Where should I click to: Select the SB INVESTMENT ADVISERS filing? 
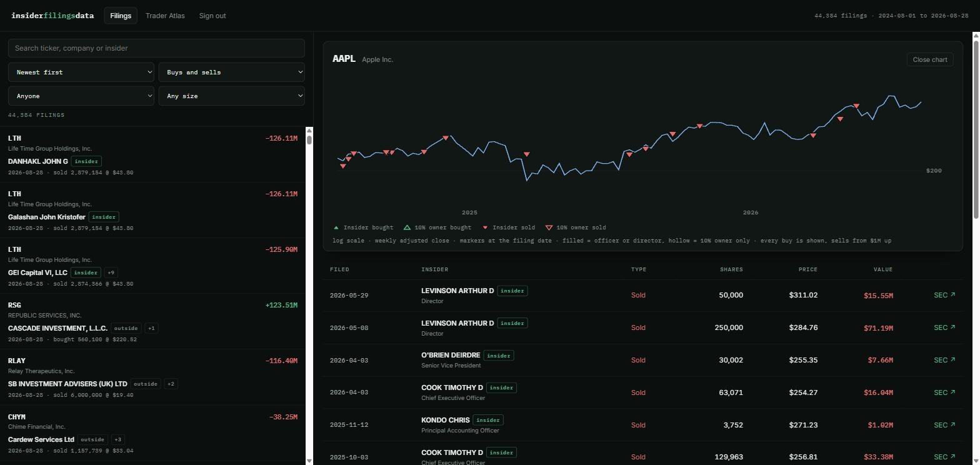click(x=152, y=377)
